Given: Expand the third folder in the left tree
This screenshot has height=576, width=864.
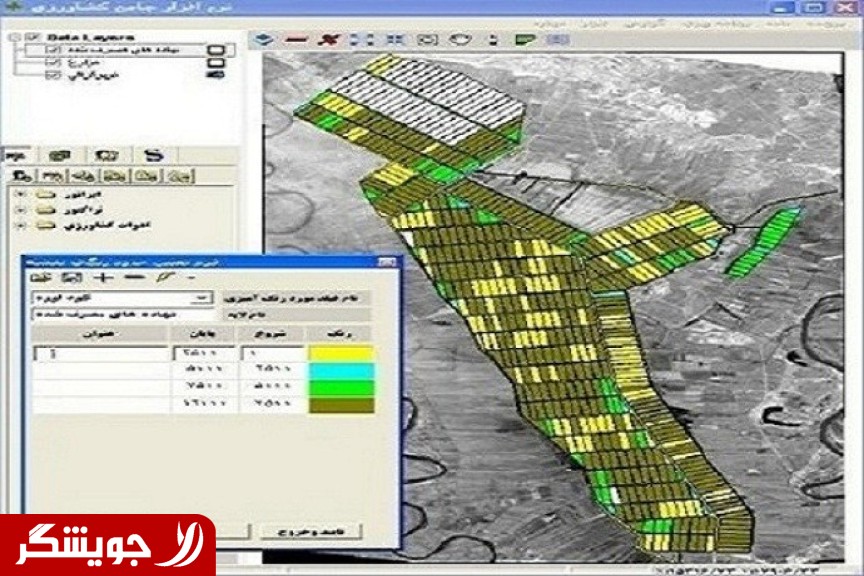Looking at the screenshot, I should tap(19, 226).
